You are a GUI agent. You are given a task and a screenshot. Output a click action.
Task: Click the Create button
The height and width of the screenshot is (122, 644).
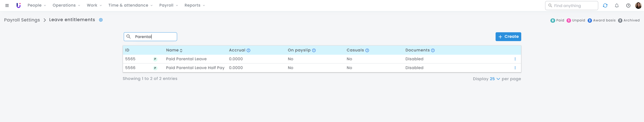508,37
